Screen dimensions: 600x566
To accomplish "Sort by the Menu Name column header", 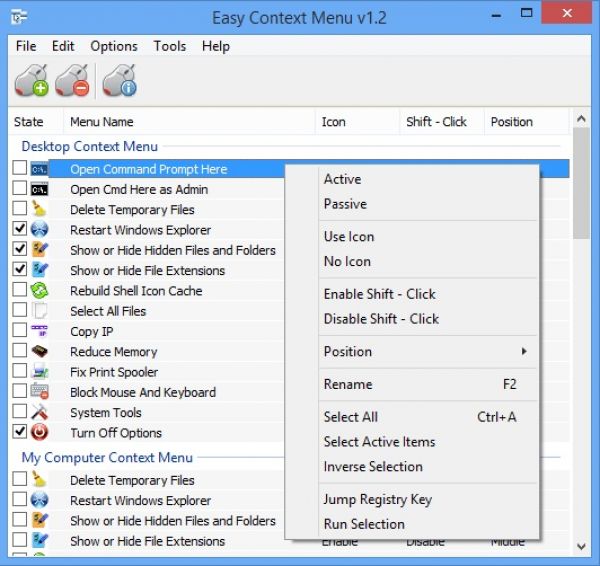I will 189,122.
